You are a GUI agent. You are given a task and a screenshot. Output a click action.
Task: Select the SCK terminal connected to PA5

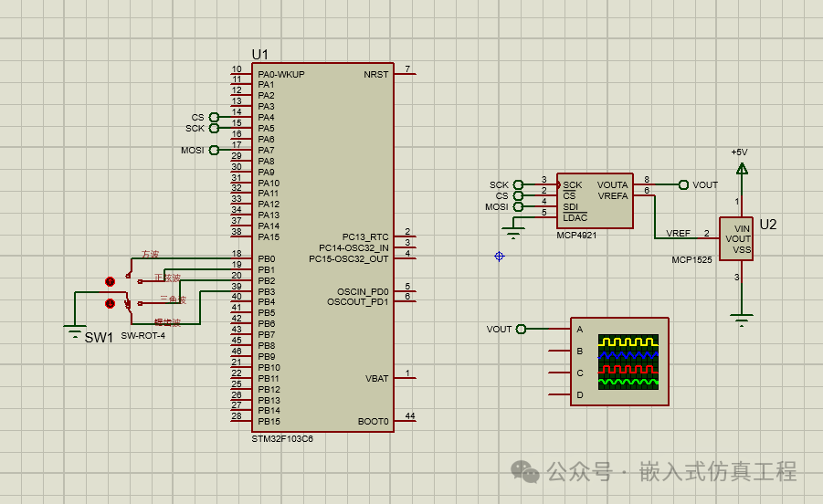214,128
